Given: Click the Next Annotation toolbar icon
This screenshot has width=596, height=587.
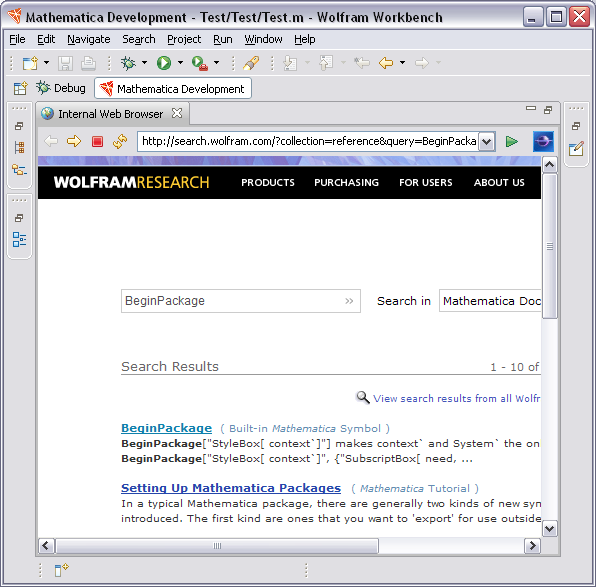Looking at the screenshot, I should 291,63.
